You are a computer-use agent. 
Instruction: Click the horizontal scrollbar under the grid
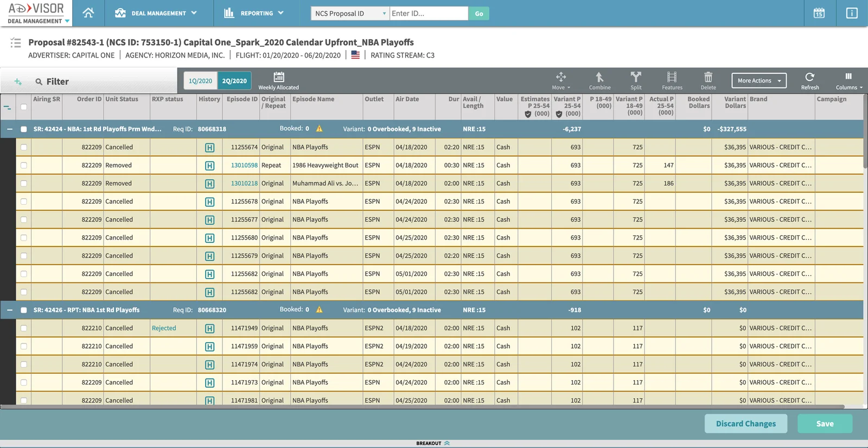click(x=423, y=407)
